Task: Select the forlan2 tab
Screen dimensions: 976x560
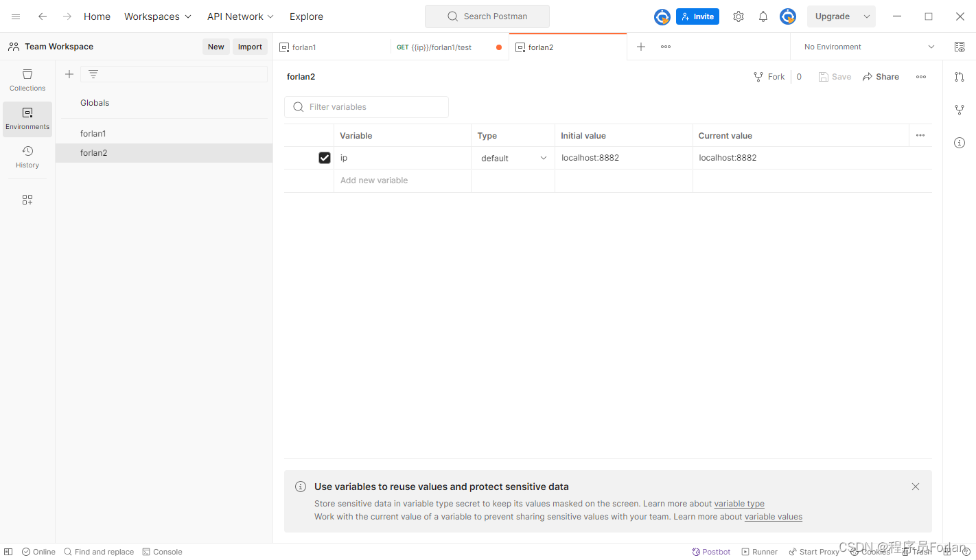Action: coord(568,47)
